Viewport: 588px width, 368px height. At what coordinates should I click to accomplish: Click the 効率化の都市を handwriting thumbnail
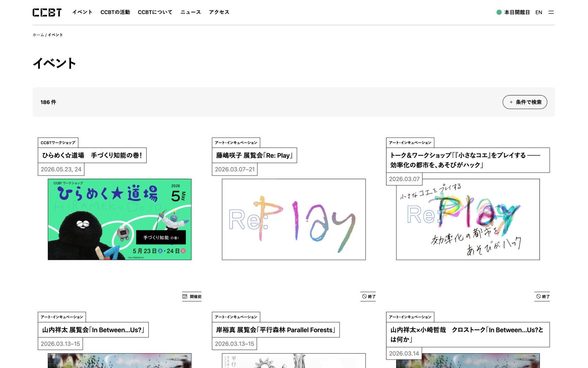coord(468,219)
